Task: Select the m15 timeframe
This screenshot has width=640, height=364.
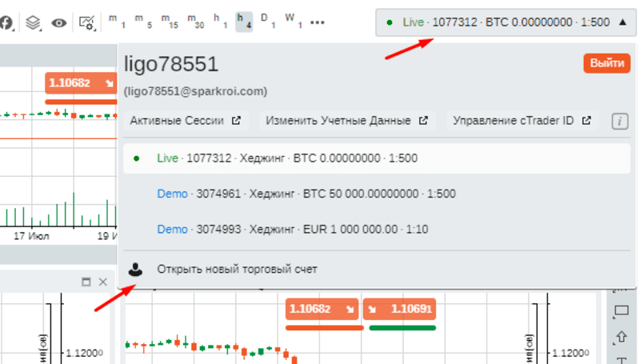Action: point(170,22)
